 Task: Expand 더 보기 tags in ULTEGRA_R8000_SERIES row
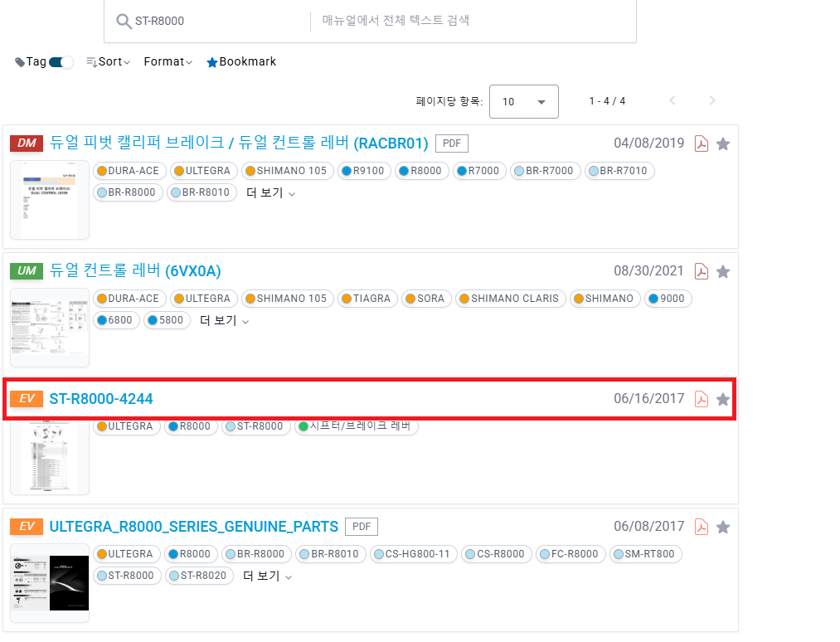coord(267,576)
